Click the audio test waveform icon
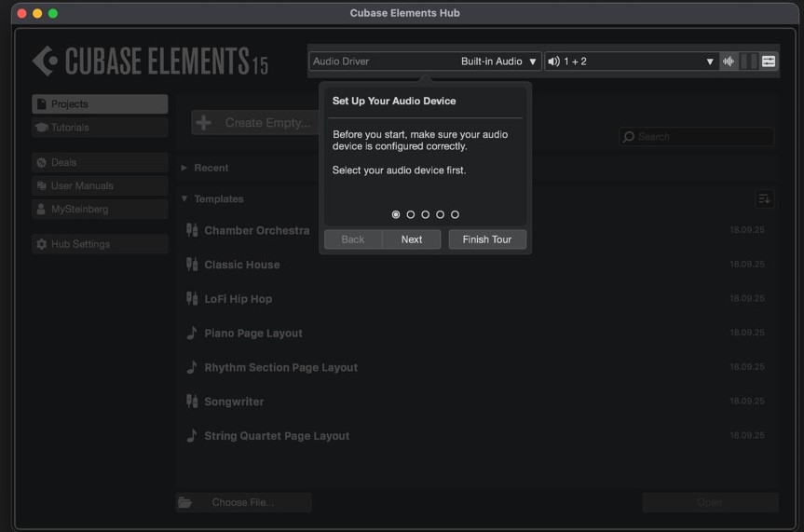The height and width of the screenshot is (532, 804). coord(729,61)
